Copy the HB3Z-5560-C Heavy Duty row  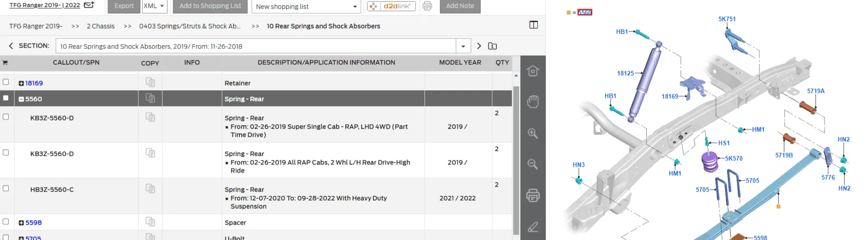(150, 189)
